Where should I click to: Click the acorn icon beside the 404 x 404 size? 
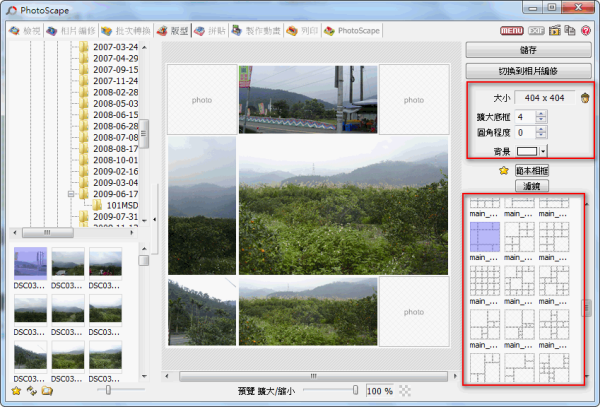coord(585,98)
